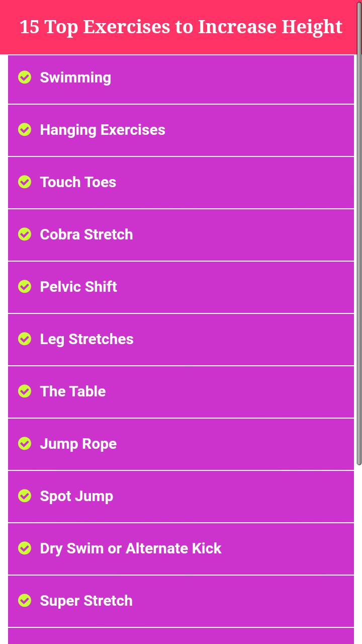This screenshot has height=644, width=362.
Task: Open the Dry Swim or Alternate Kick entry
Action: [131, 548]
